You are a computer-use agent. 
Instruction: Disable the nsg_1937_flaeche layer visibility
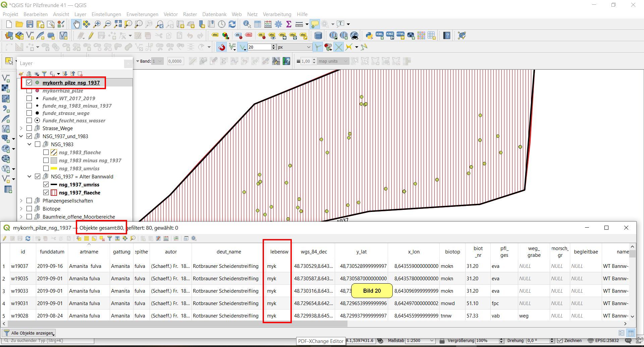point(46,192)
